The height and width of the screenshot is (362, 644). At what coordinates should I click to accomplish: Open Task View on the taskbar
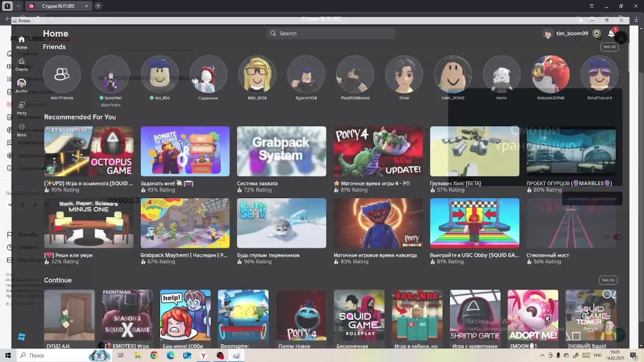(x=121, y=355)
